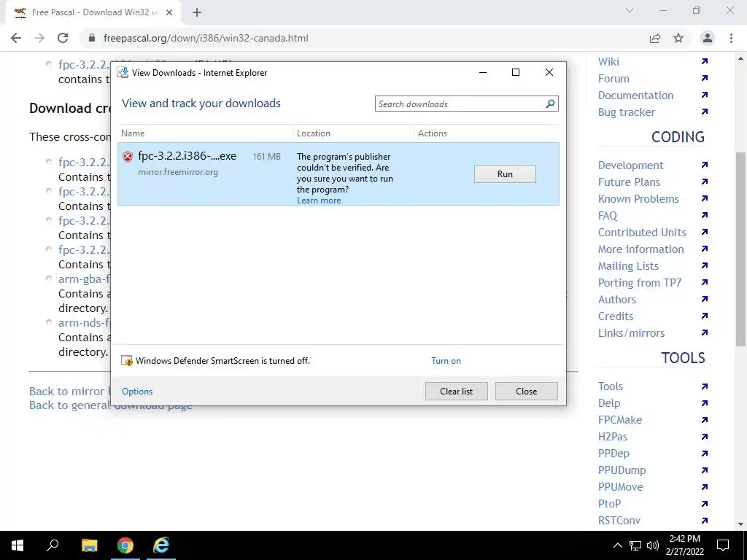Click the search magnifier in downloads
Image resolution: width=747 pixels, height=560 pixels.
click(x=550, y=104)
